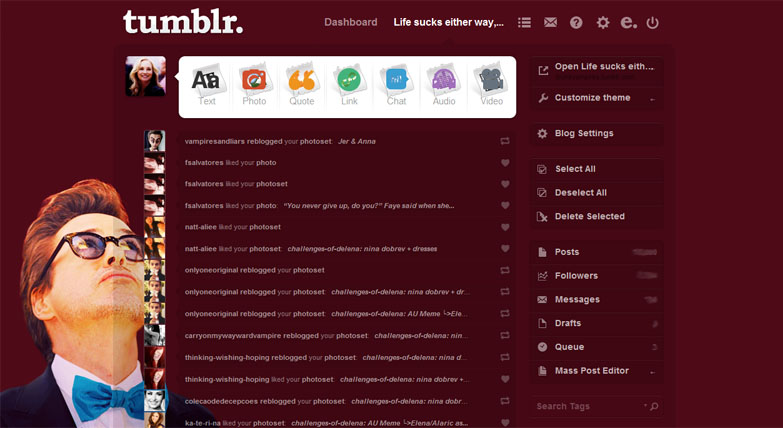Click 'AU Meme' text in the ka-te-ri-na row

pos(386,423)
